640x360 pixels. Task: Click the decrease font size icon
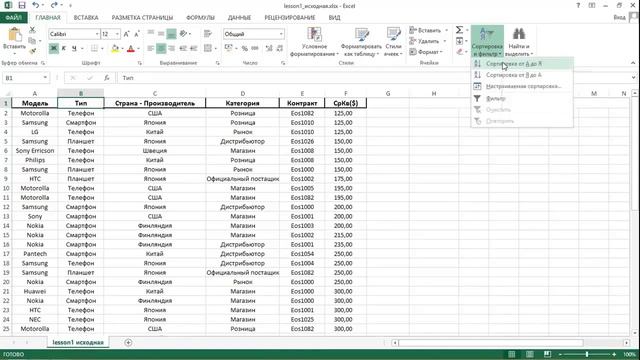coord(137,34)
